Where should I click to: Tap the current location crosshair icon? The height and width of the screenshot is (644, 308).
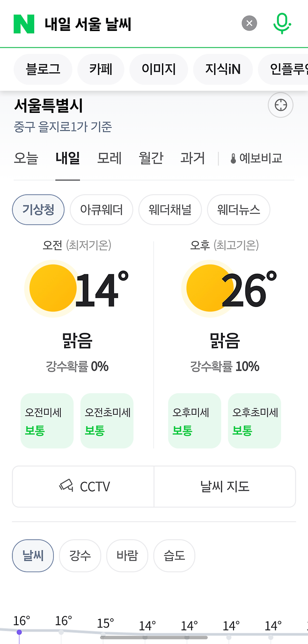tap(280, 105)
